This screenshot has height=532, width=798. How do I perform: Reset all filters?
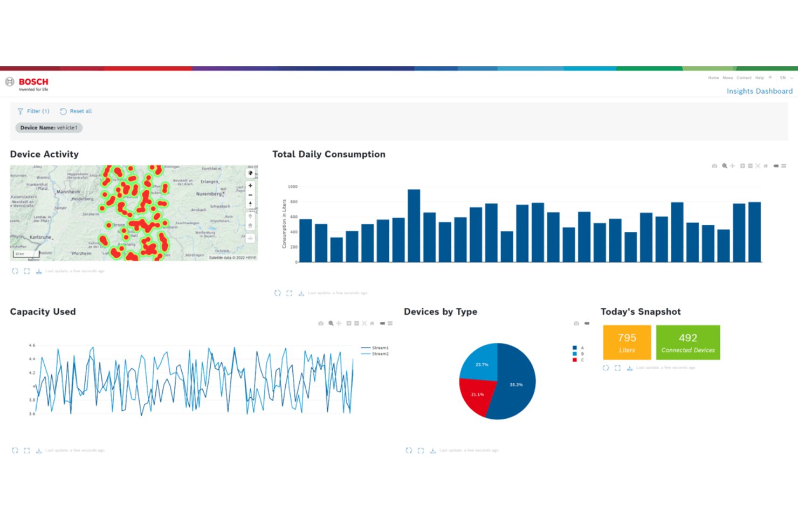click(76, 111)
